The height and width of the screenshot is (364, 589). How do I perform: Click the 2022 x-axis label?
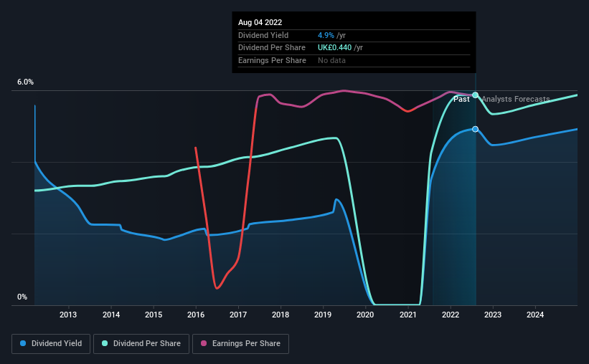tap(451, 315)
